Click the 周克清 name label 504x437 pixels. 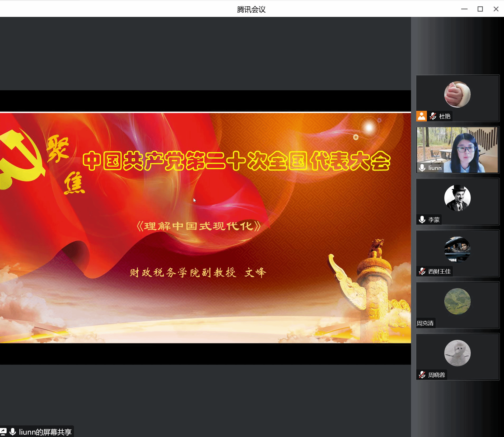click(x=425, y=323)
